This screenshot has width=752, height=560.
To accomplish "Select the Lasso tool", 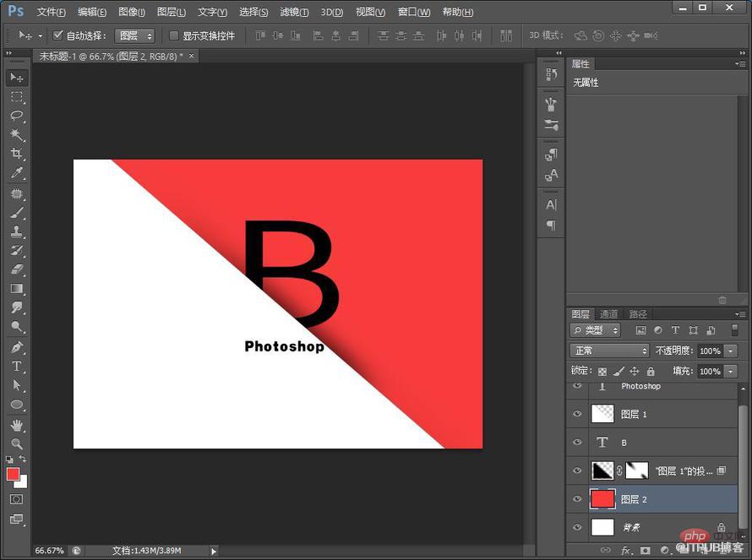I will tap(16, 116).
